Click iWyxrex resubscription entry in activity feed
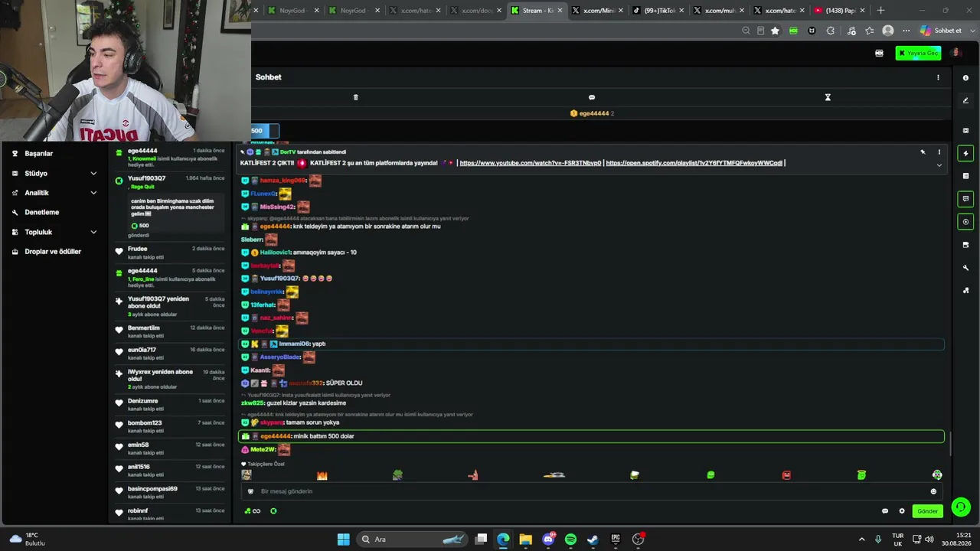This screenshot has height=551, width=980. coord(169,379)
